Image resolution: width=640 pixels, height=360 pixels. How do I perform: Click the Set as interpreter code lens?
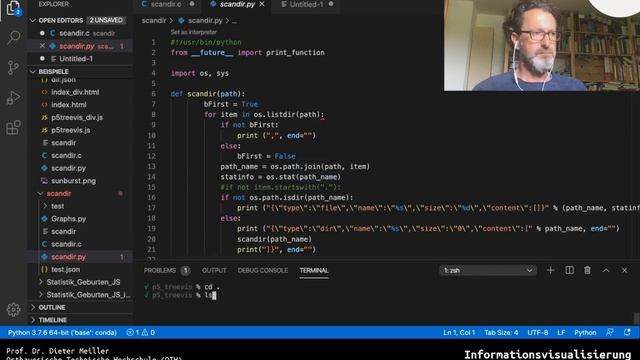tap(193, 32)
